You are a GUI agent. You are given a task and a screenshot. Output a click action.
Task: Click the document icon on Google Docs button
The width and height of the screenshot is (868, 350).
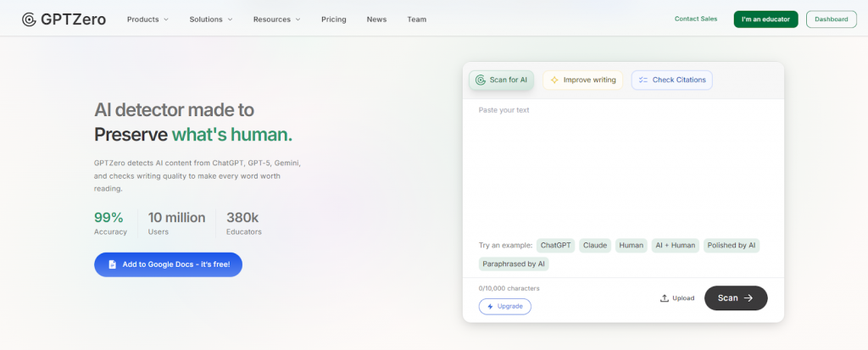[112, 264]
